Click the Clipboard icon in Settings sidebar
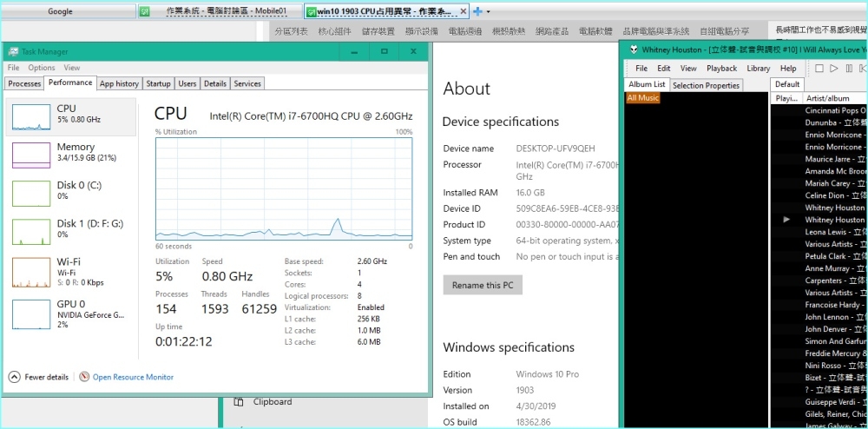 click(239, 402)
